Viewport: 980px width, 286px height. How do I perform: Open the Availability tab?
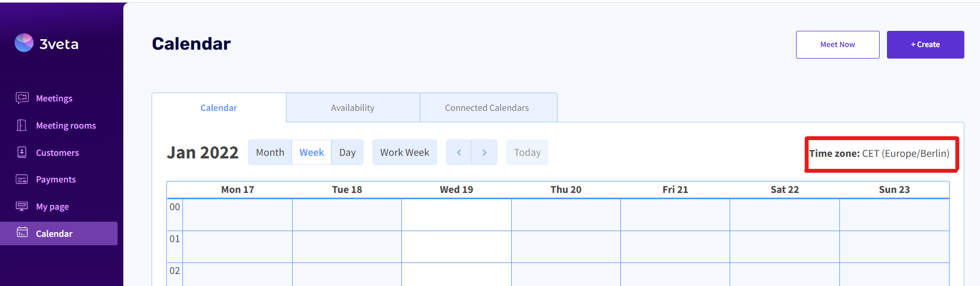(353, 108)
